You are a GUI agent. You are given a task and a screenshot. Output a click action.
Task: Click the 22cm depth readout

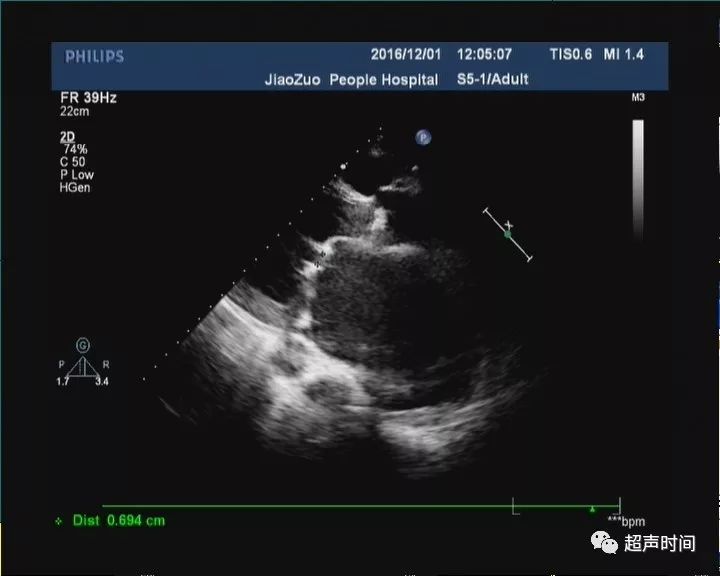point(74,111)
